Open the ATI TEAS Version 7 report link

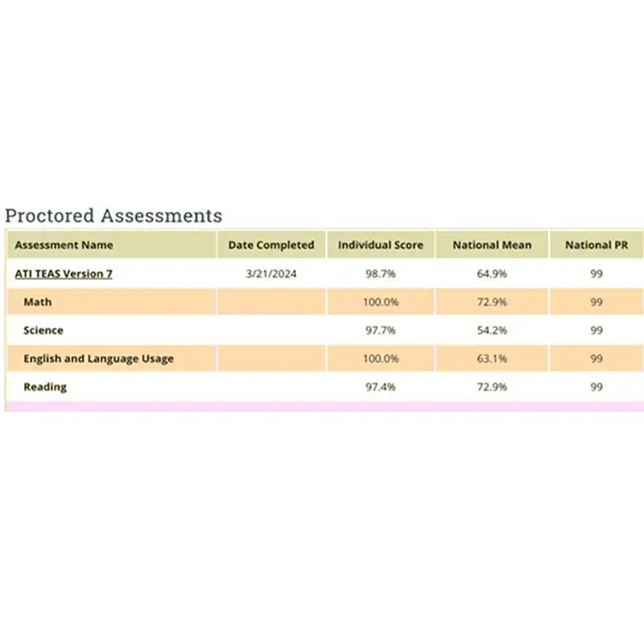click(x=63, y=273)
